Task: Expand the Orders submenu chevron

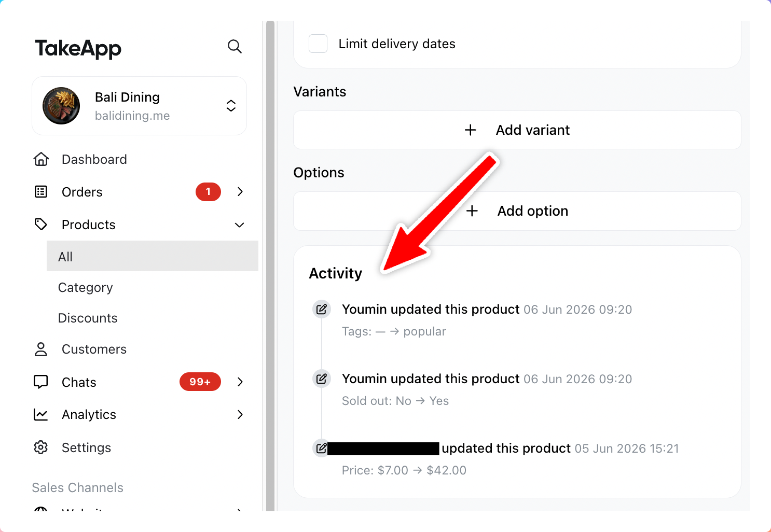Action: (x=240, y=192)
